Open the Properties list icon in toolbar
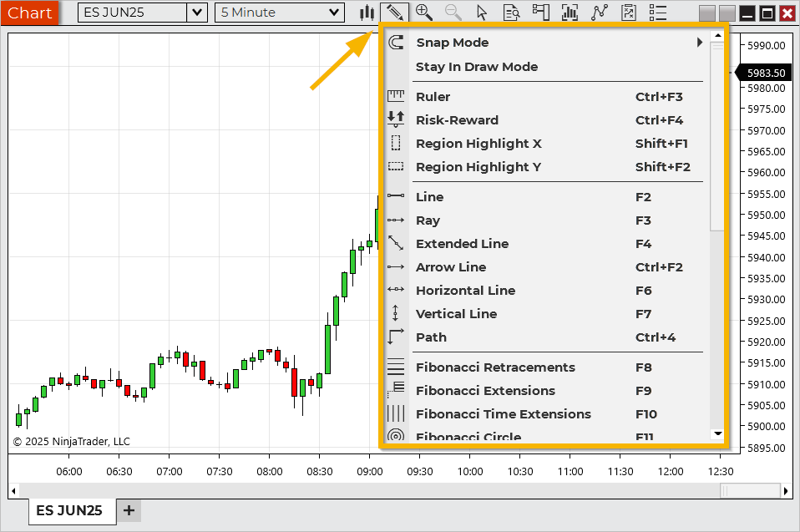Viewport: 800px width, 532px height. [x=658, y=13]
